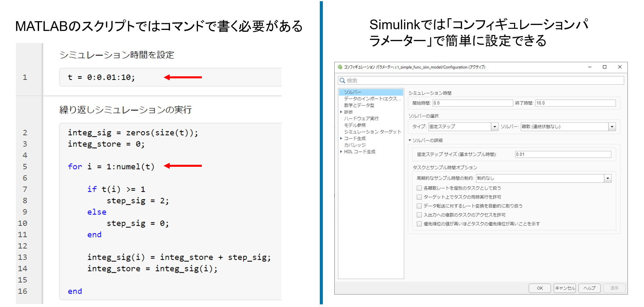Click the 開始時間 input field
The image size is (644, 307).
[473, 103]
